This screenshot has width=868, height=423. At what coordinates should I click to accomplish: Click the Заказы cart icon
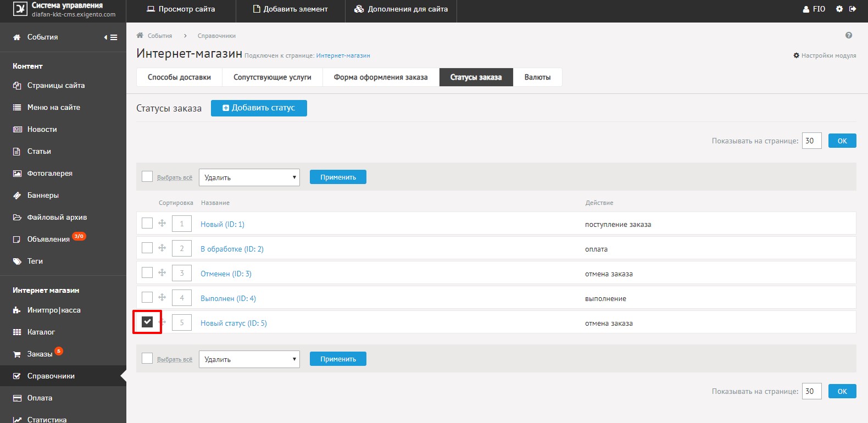click(x=17, y=354)
